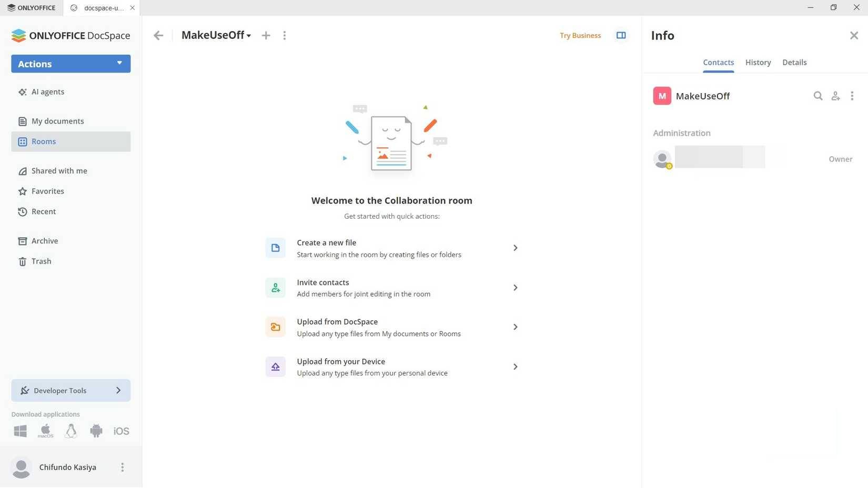The height and width of the screenshot is (488, 868).
Task: Download the Windows desktop app
Action: click(21, 431)
